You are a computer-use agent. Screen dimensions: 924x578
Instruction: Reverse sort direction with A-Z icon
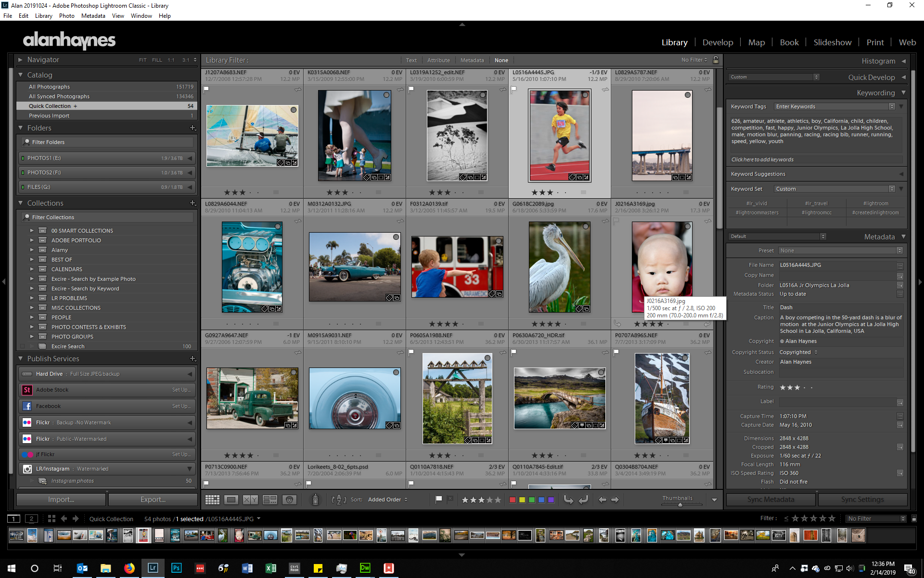339,499
